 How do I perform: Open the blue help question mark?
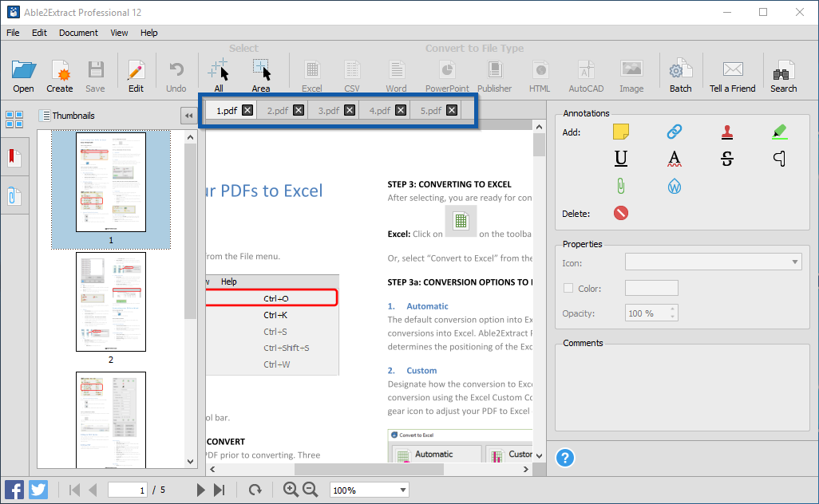click(564, 458)
